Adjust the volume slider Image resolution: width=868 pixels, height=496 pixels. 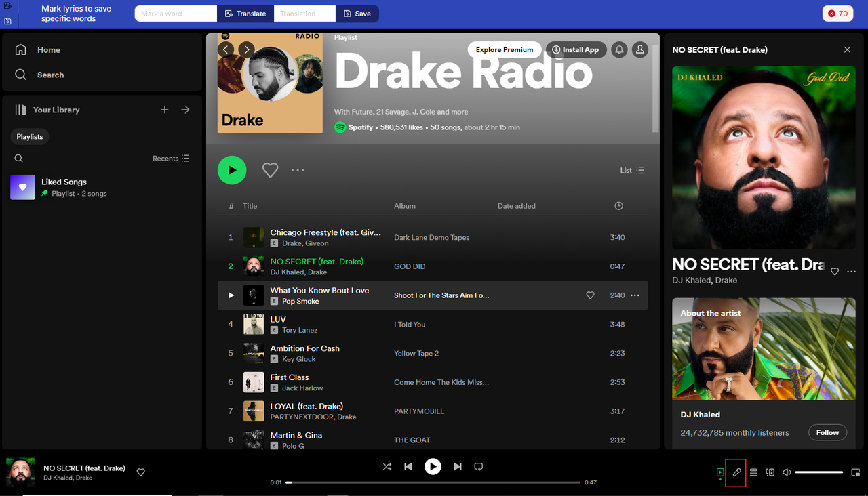coord(818,472)
